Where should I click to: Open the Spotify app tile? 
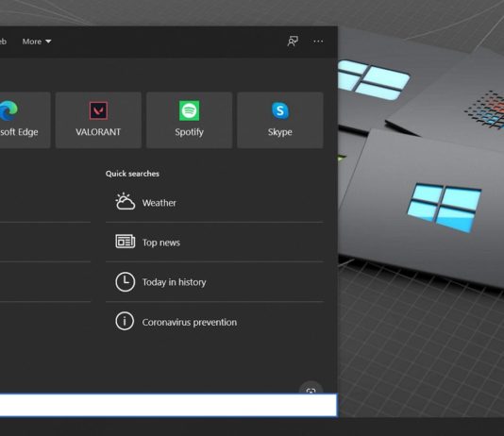pyautogui.click(x=190, y=120)
